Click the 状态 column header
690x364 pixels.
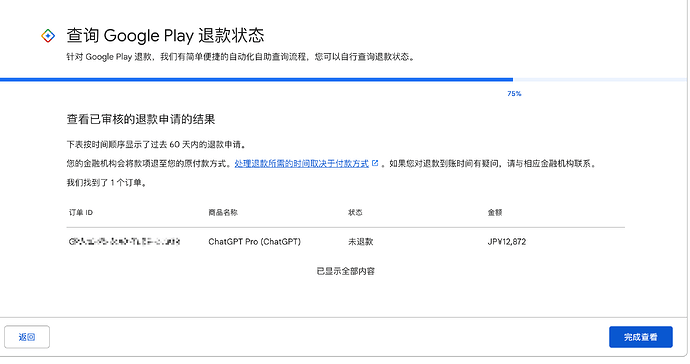(355, 213)
